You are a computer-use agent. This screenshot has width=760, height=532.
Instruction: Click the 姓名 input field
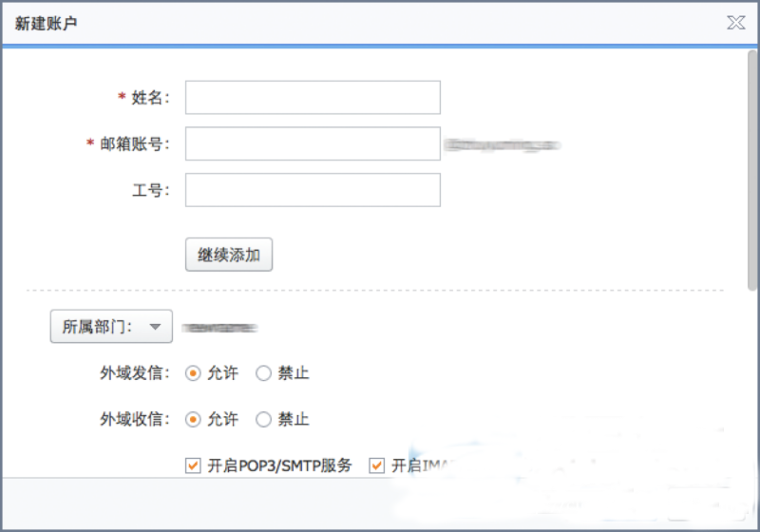pos(313,98)
